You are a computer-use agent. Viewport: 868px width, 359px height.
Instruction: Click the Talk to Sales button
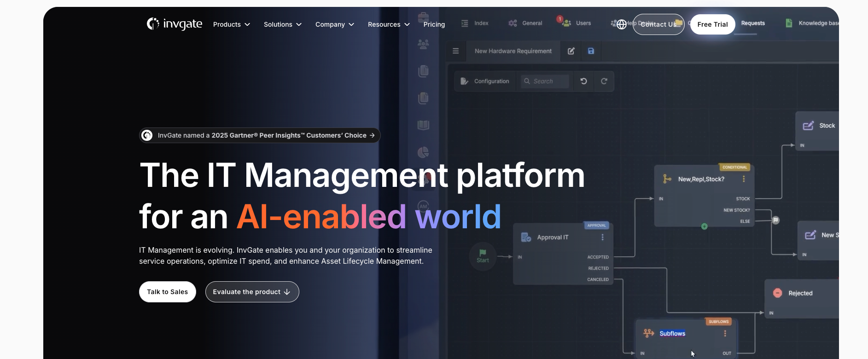168,292
